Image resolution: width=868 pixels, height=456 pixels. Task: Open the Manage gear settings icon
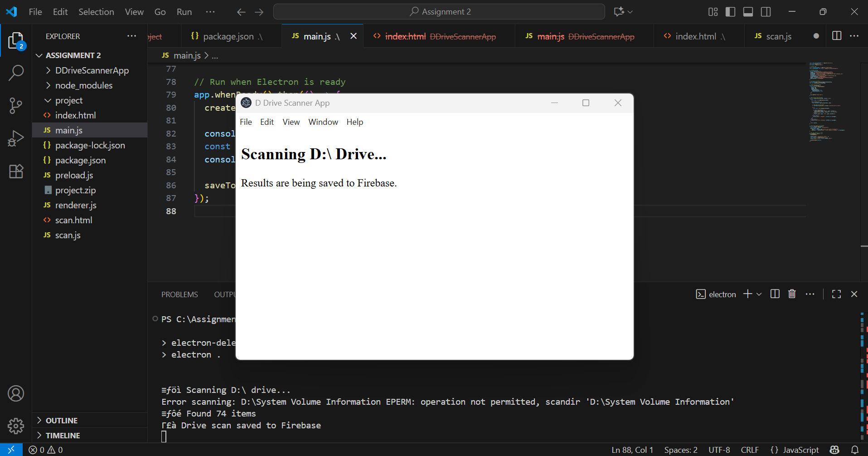coord(16,426)
